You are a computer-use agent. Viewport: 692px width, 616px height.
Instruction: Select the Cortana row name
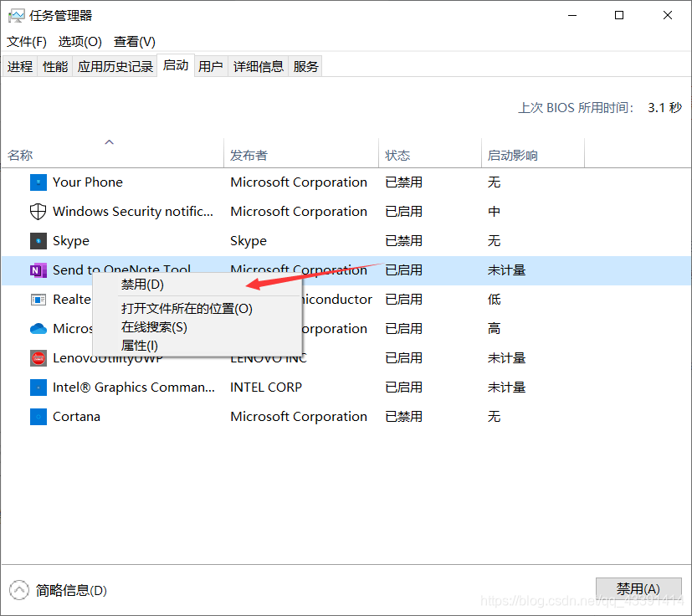click(x=76, y=417)
